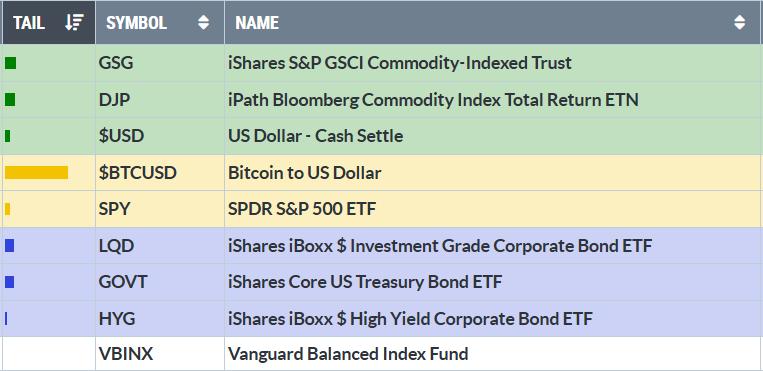The height and width of the screenshot is (371, 763).
Task: Click the green tail bar for DJP
Action: (x=10, y=100)
